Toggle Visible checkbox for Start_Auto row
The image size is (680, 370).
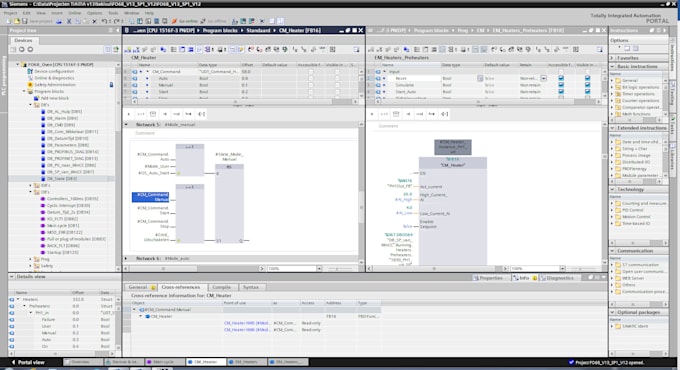[x=587, y=92]
